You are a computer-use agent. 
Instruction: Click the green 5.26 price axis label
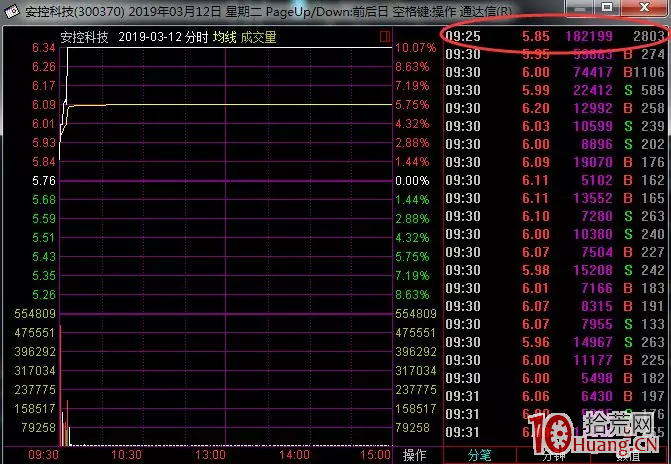[x=44, y=294]
